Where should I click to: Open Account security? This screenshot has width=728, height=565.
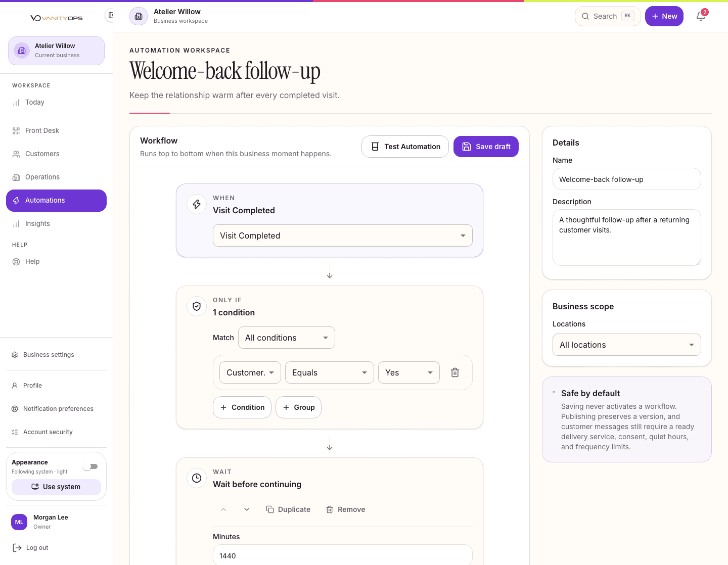pyautogui.click(x=56, y=432)
